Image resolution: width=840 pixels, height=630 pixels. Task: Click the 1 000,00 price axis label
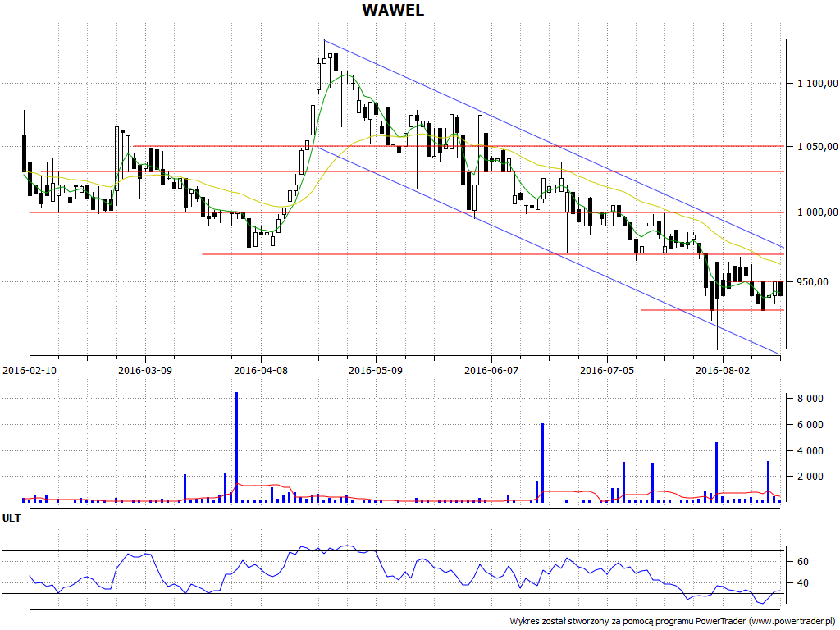818,212
